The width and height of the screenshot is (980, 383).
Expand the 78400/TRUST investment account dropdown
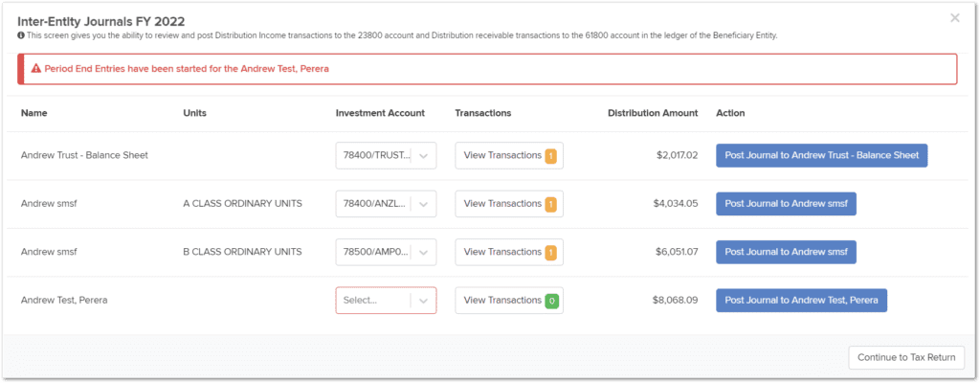[422, 156]
